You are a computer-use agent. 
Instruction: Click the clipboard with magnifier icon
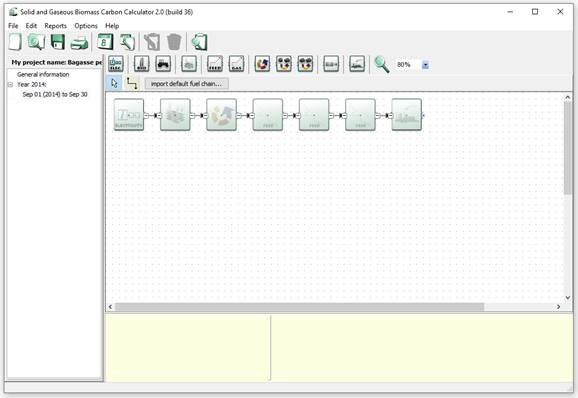pyautogui.click(x=199, y=42)
